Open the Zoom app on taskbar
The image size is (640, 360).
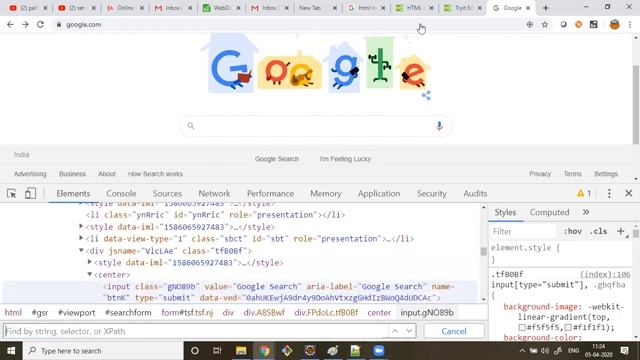[x=379, y=351]
